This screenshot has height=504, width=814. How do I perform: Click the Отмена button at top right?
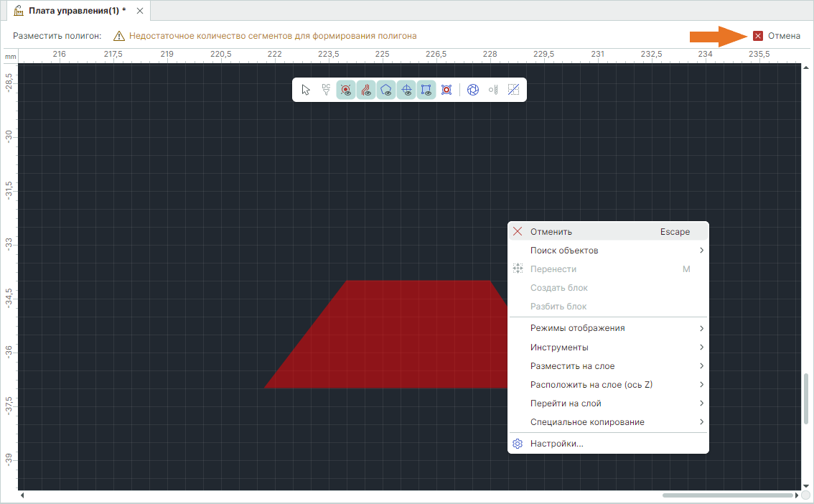click(777, 36)
